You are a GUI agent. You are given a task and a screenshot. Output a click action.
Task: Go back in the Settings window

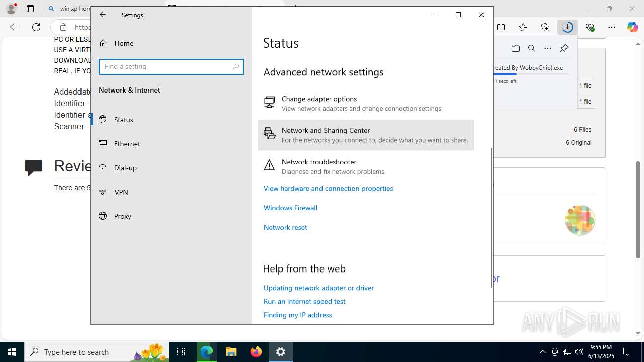tap(103, 15)
